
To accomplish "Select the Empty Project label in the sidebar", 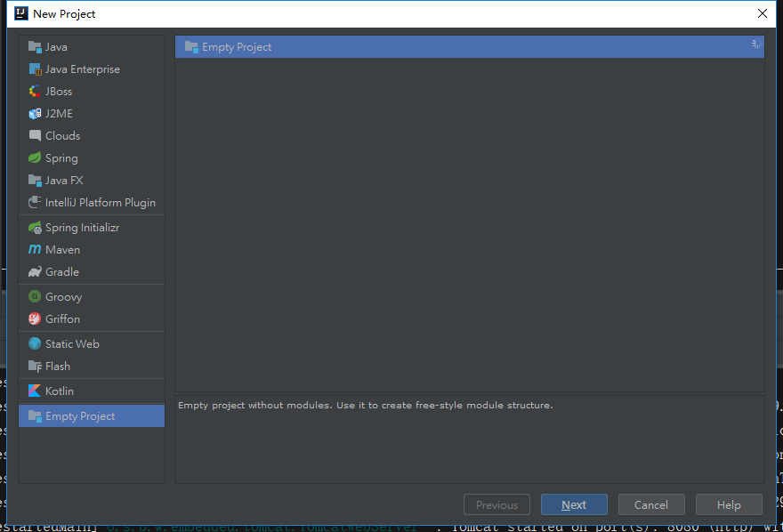I will (80, 416).
